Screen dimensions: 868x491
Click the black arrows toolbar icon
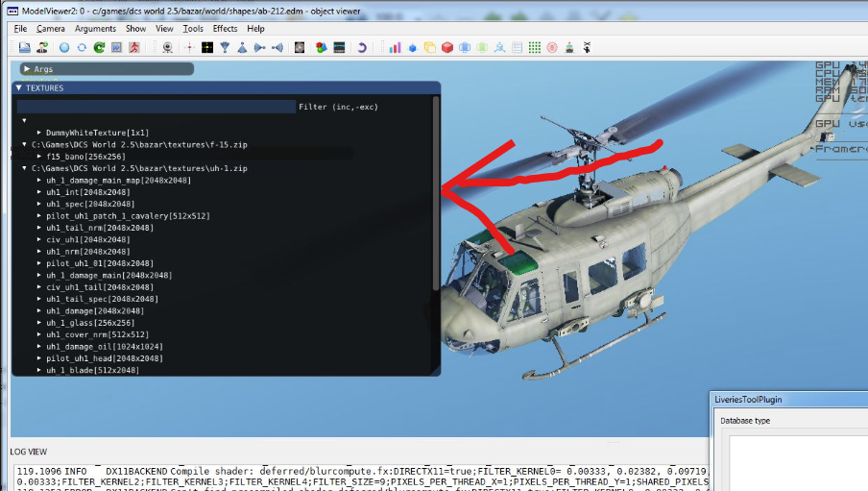click(587, 48)
